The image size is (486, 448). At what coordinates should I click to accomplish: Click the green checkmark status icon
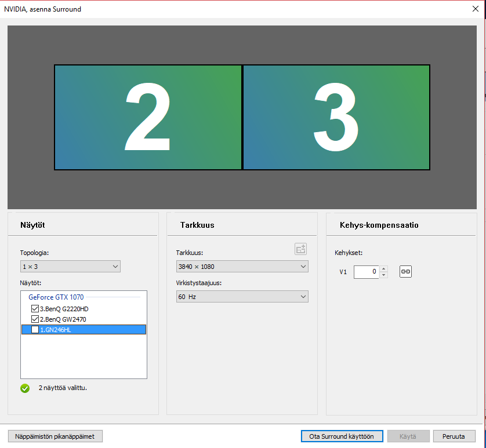25,388
